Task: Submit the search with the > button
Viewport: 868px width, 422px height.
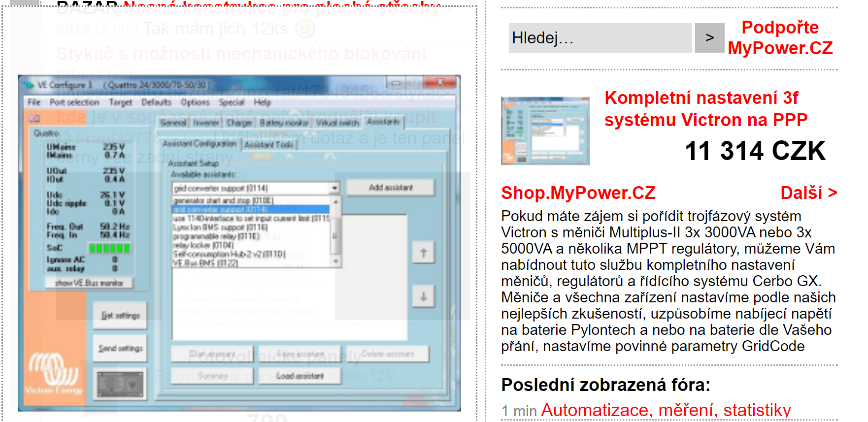Action: pyautogui.click(x=709, y=38)
